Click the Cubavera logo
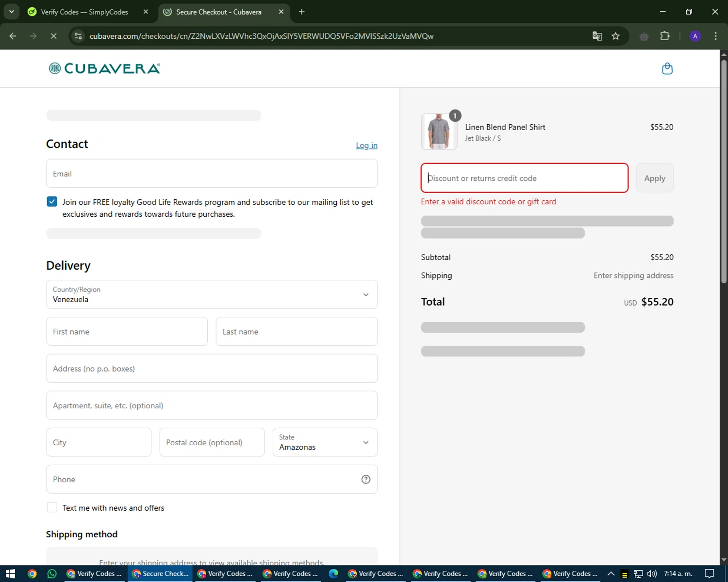 pos(104,68)
